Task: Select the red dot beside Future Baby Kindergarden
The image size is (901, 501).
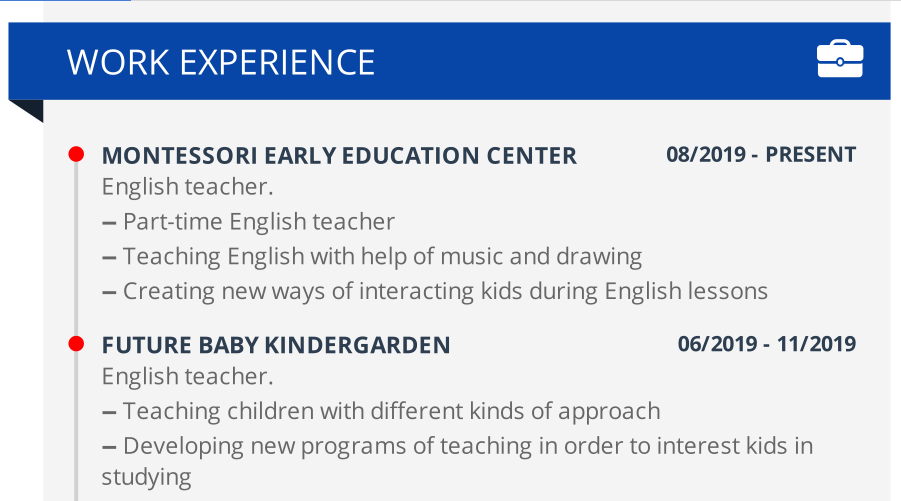Action: tap(75, 344)
